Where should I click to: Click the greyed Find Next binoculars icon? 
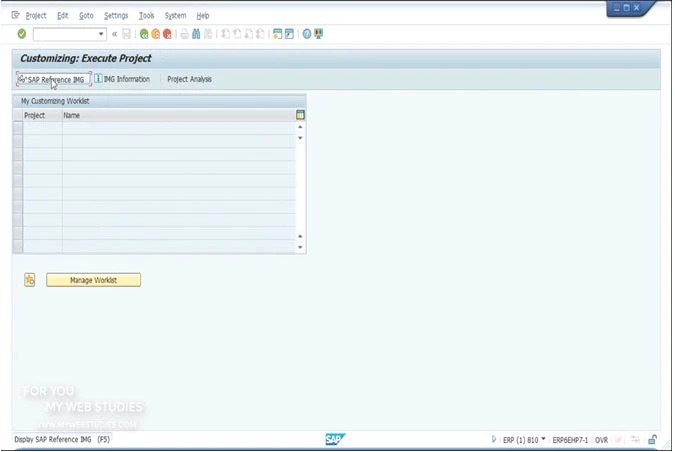click(x=208, y=34)
